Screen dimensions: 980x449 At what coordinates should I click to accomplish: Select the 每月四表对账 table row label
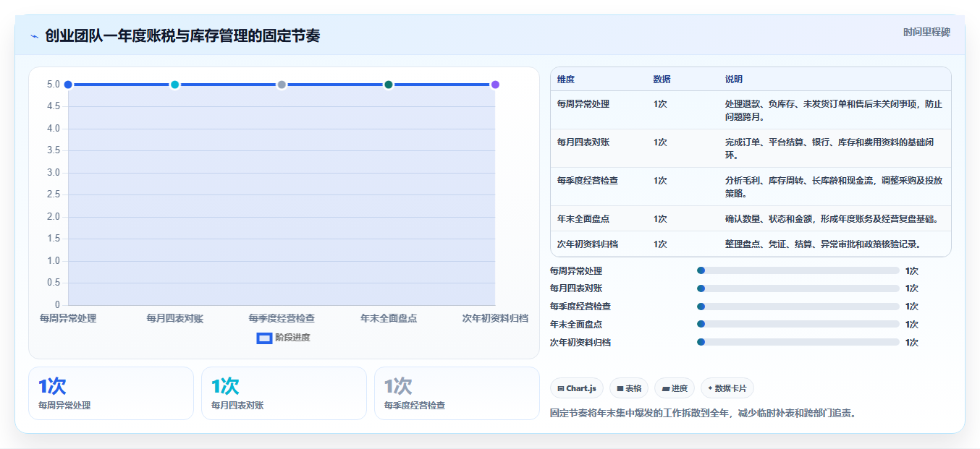click(583, 142)
